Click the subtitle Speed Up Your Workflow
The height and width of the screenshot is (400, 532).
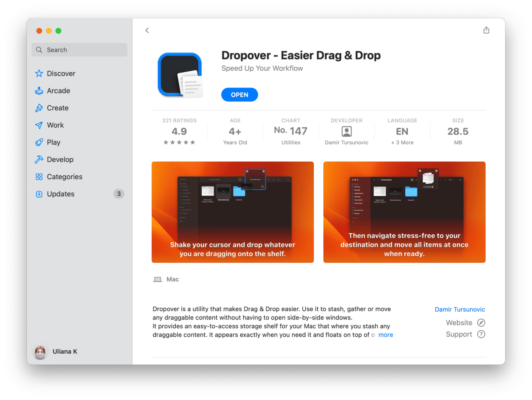262,68
